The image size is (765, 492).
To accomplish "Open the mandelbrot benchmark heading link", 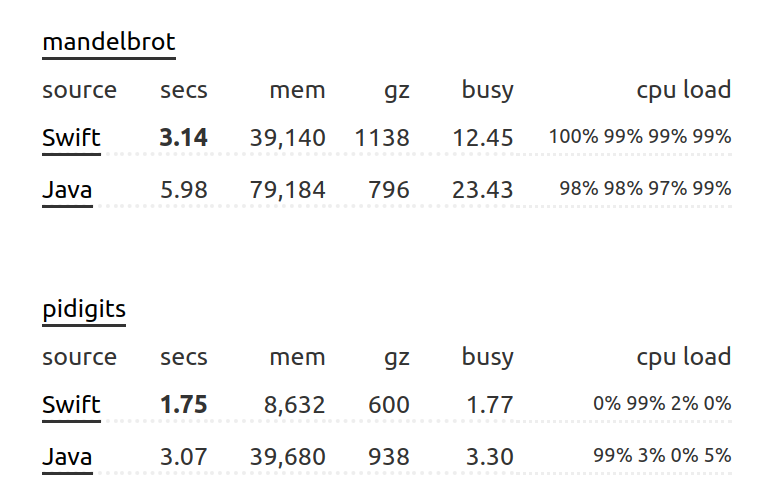I will tap(109, 42).
